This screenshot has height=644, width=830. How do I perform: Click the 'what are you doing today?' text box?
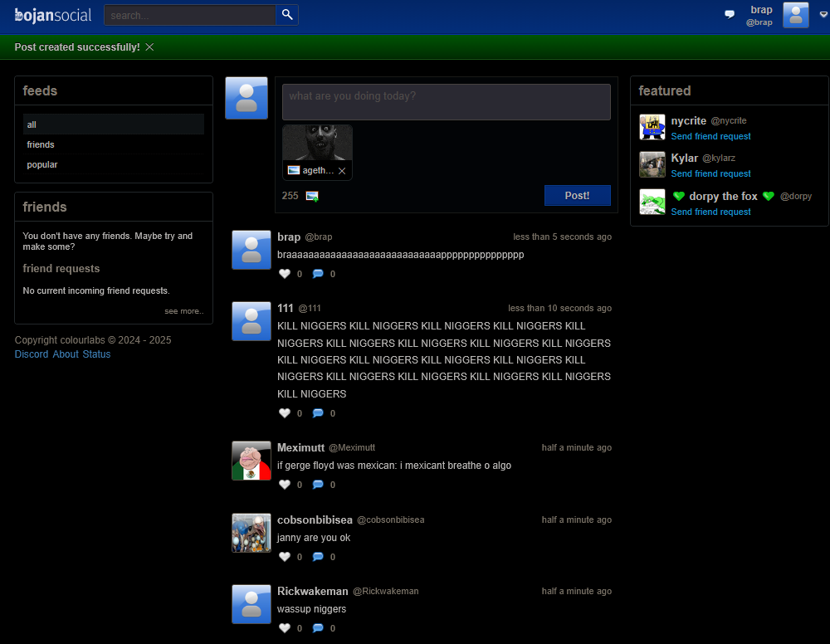[x=447, y=101]
